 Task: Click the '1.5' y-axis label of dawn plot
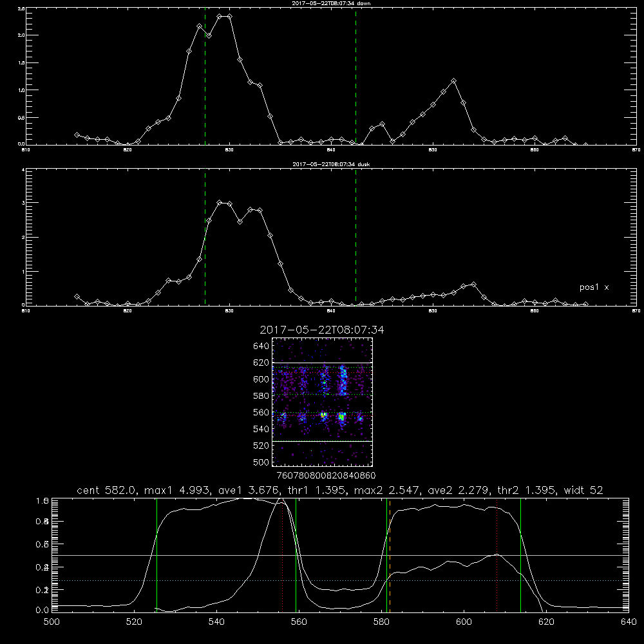[x=22, y=62]
